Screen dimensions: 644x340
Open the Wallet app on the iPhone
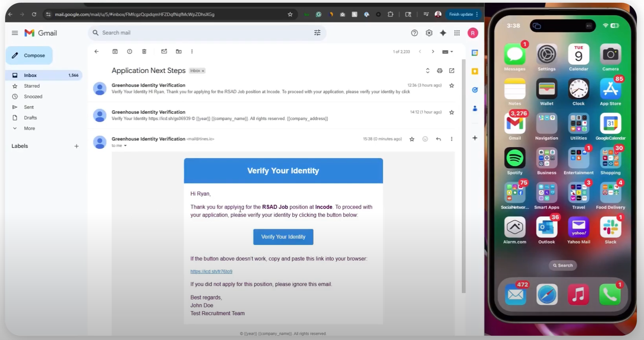tap(547, 89)
